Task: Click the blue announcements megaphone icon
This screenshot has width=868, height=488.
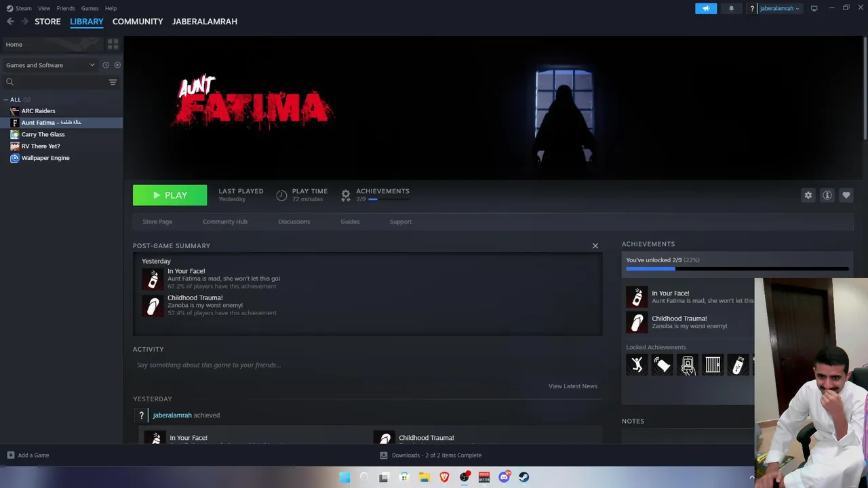Action: (706, 8)
